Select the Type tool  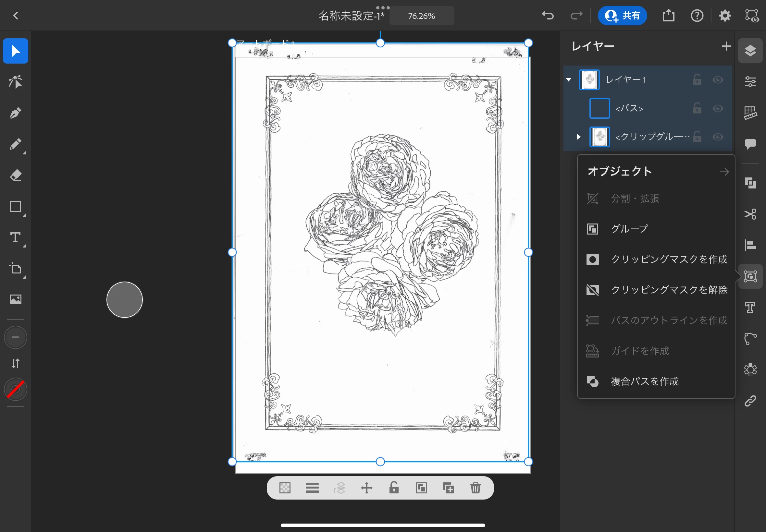(x=15, y=237)
